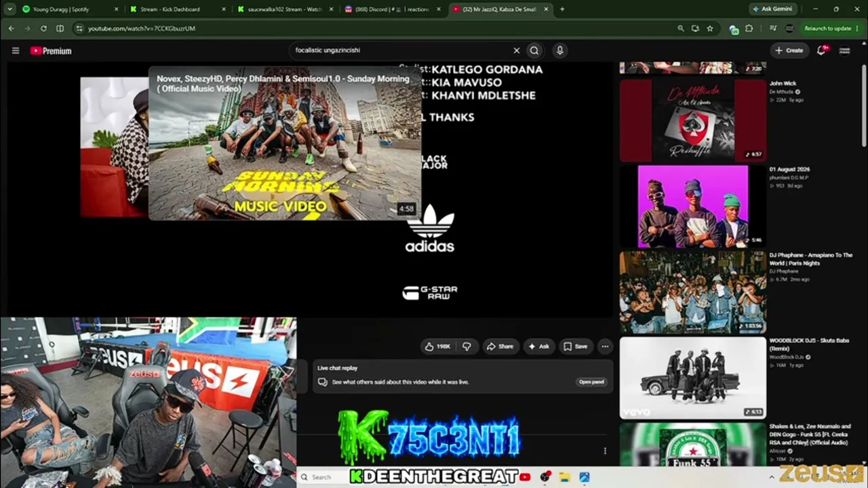Open De Mthuda Reshuffle video thumbnail
Viewport: 868px width, 488px height.
(692, 120)
